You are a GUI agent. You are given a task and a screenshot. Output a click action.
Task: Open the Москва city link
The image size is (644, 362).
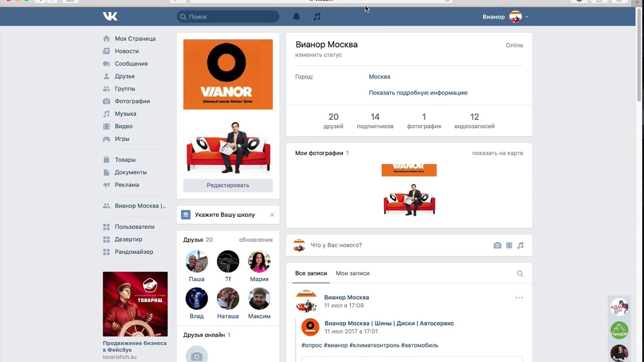379,77
